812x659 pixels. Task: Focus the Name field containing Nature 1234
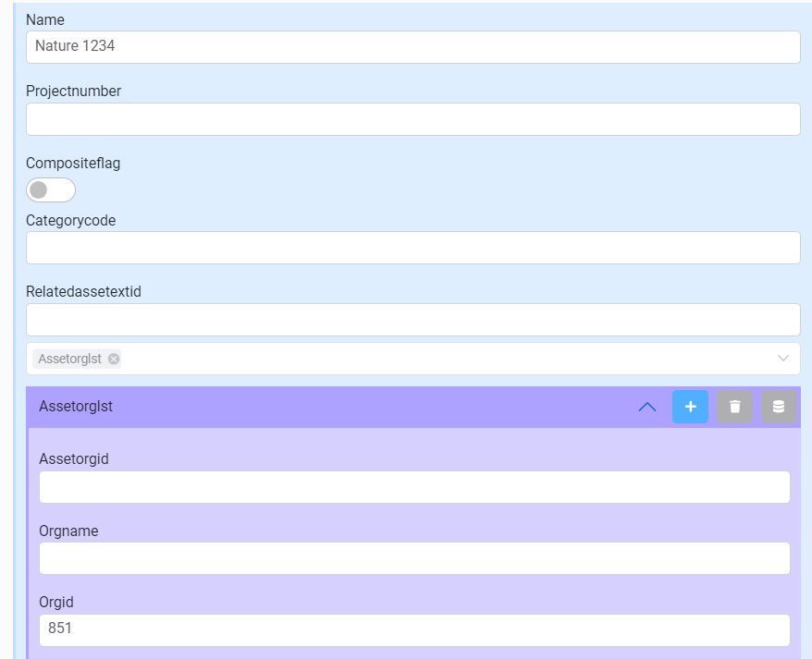coord(412,46)
